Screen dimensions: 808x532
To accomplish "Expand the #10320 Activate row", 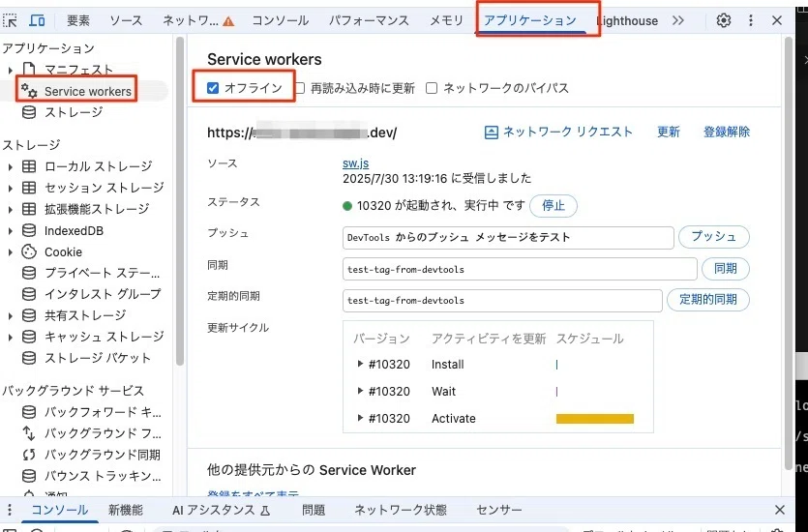I will tap(360, 418).
